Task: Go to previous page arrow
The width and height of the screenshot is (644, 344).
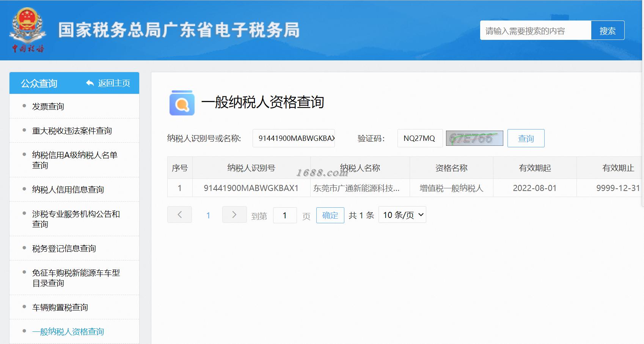Action: (x=179, y=215)
